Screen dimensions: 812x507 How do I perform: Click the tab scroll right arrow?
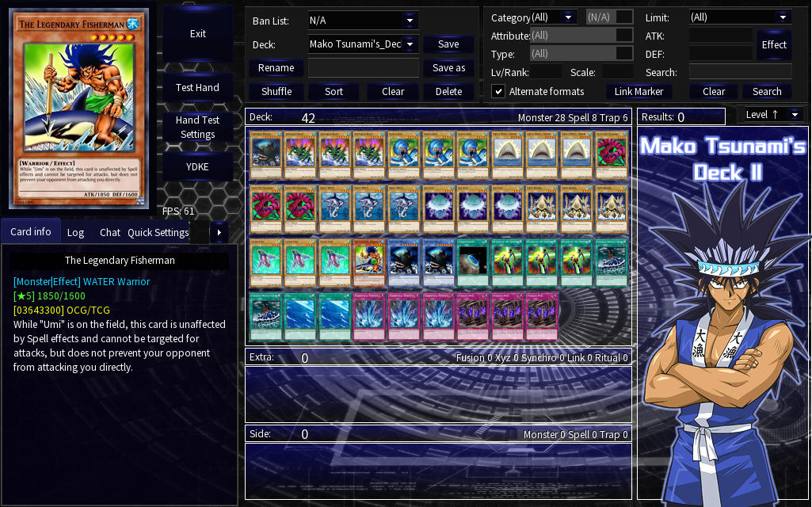(x=219, y=233)
